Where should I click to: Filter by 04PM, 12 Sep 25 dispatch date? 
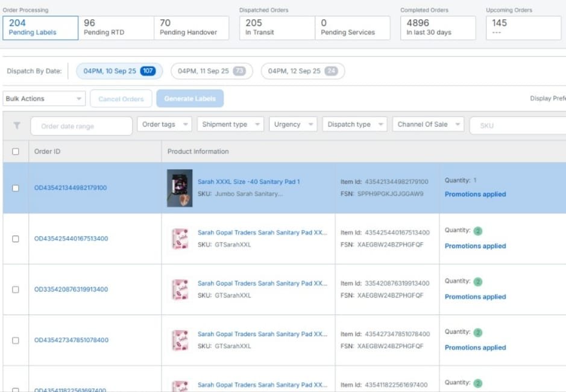pyautogui.click(x=303, y=71)
